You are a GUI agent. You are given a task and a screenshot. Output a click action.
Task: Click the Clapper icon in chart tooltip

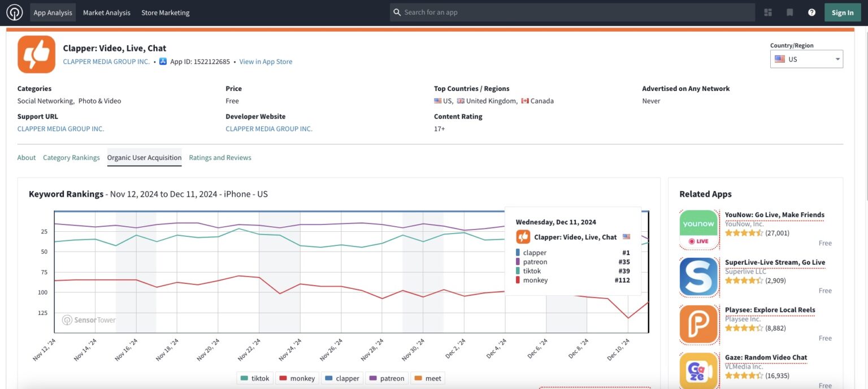523,237
